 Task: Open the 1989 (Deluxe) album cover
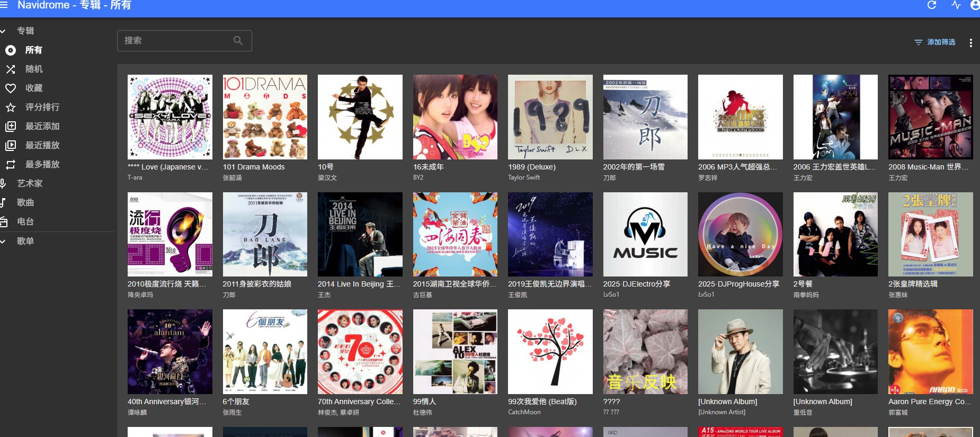[550, 117]
